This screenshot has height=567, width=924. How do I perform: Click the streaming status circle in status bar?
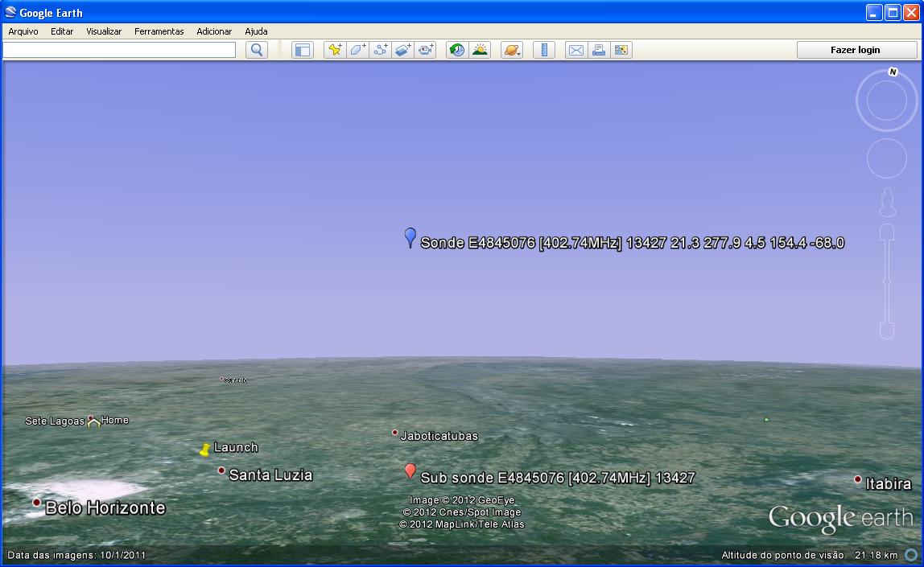click(911, 555)
